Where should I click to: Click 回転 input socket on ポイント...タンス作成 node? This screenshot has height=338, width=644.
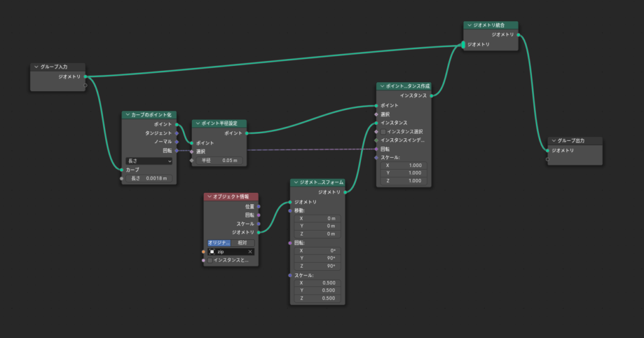point(376,150)
